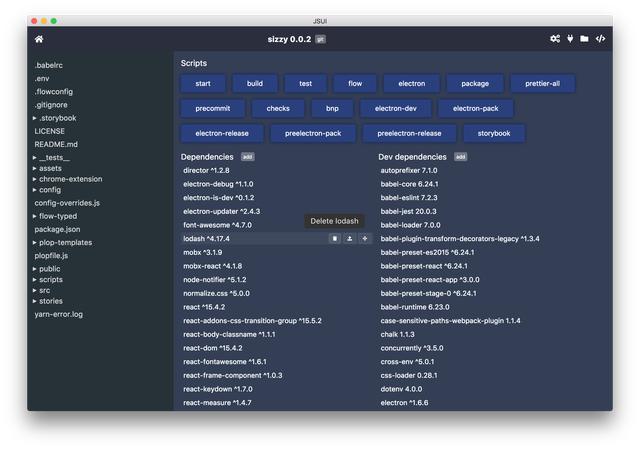Expand the plop-templates folder

point(62,243)
